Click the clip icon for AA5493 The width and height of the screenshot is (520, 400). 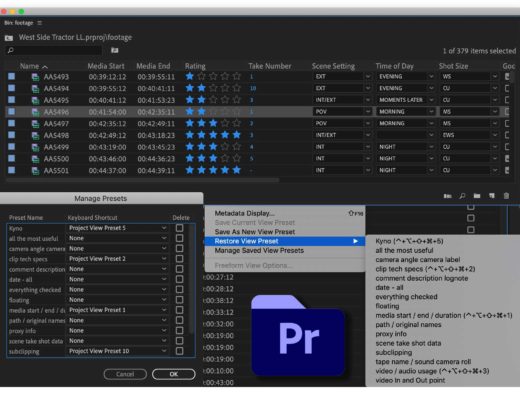point(35,77)
